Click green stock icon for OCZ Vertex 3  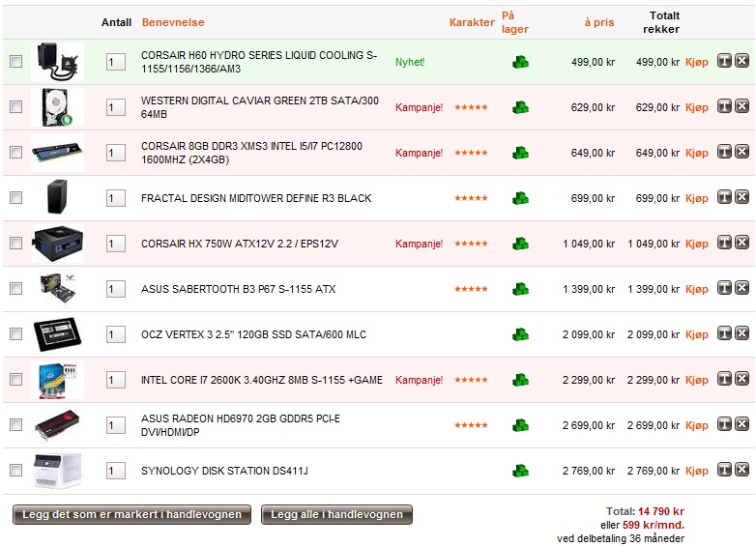click(520, 334)
